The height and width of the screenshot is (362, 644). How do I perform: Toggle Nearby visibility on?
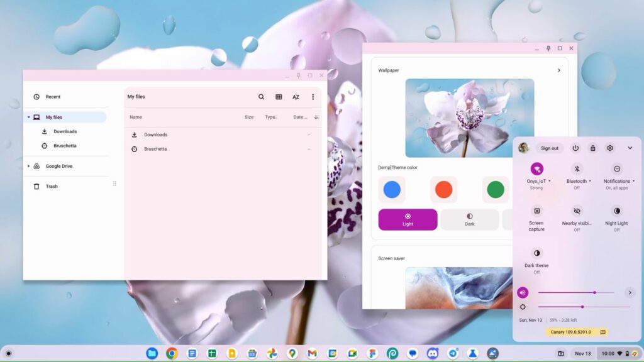pyautogui.click(x=577, y=211)
